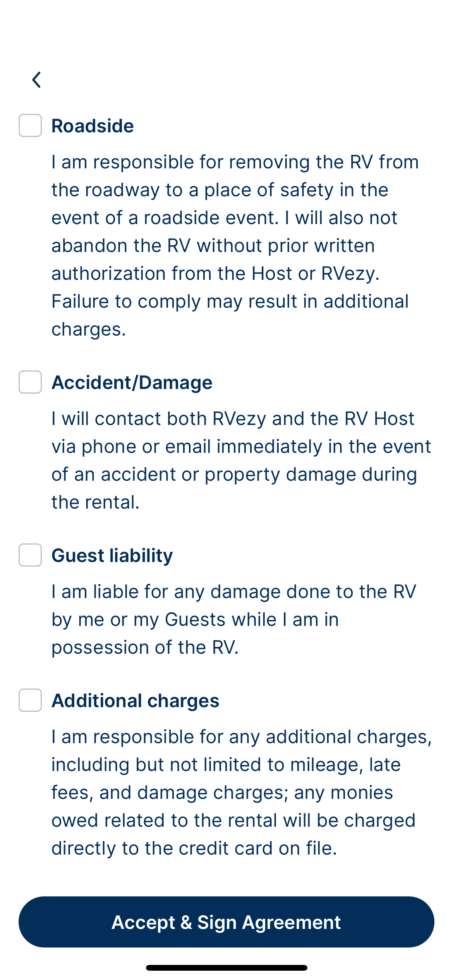Screen dimensions: 453x980
Task: Go back using the left chevron
Action: point(37,80)
